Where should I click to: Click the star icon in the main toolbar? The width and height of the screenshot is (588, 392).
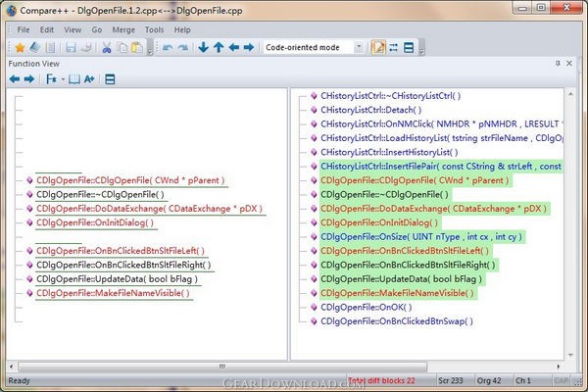pos(21,47)
